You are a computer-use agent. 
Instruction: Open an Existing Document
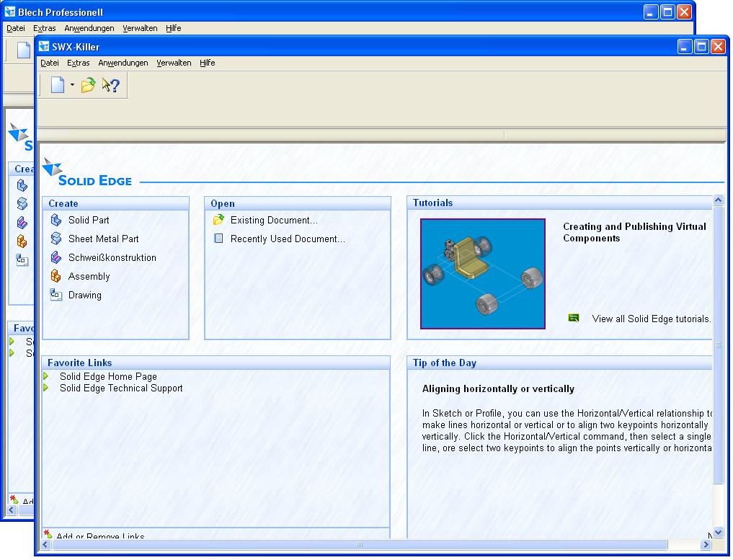tap(274, 220)
